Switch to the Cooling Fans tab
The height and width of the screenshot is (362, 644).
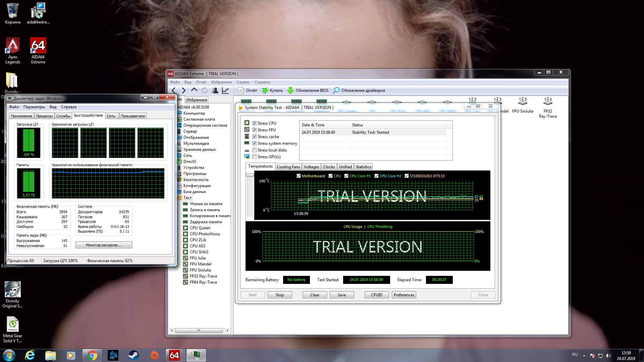288,167
